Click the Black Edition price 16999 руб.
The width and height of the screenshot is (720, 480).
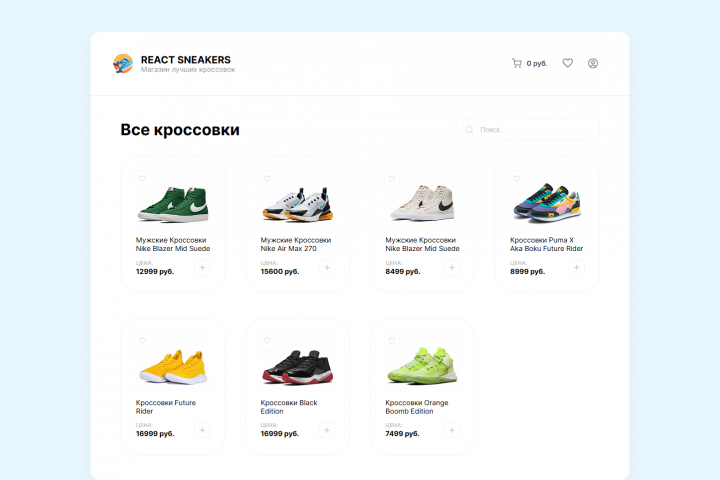click(x=280, y=434)
